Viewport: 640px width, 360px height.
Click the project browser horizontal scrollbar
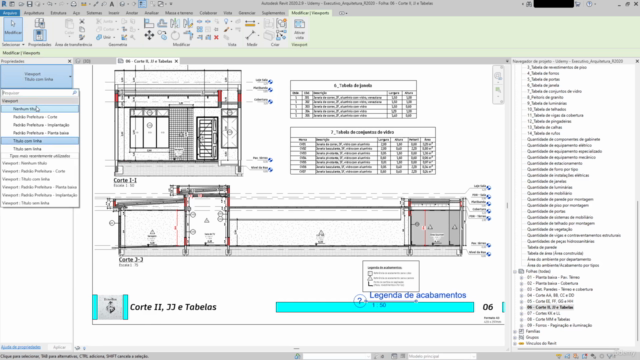pyautogui.click(x=567, y=349)
